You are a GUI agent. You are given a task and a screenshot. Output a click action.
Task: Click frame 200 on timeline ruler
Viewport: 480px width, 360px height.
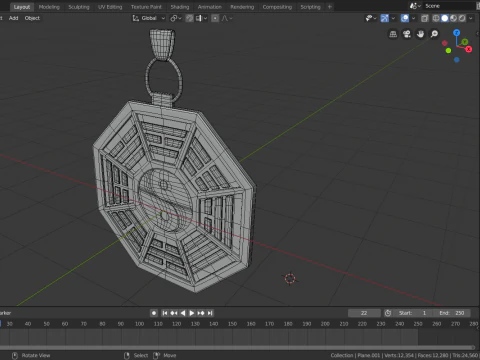click(x=325, y=324)
